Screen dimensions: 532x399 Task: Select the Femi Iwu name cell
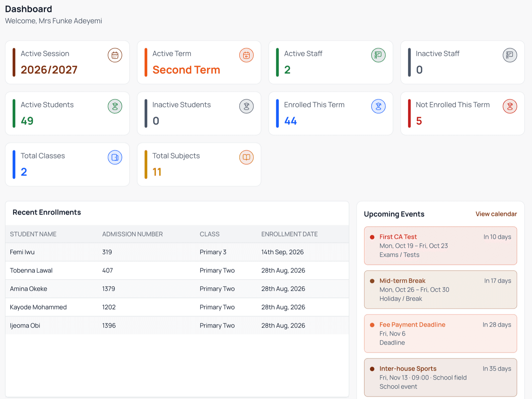pos(22,252)
